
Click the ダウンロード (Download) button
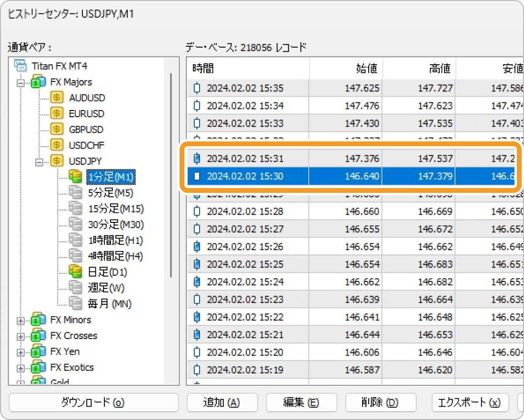tap(93, 403)
